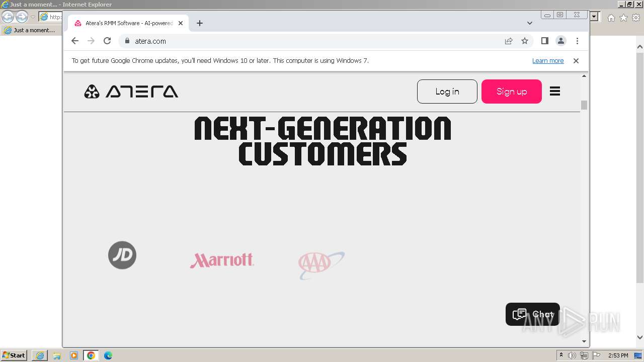
Task: Click the Atera logo
Action: pyautogui.click(x=131, y=92)
